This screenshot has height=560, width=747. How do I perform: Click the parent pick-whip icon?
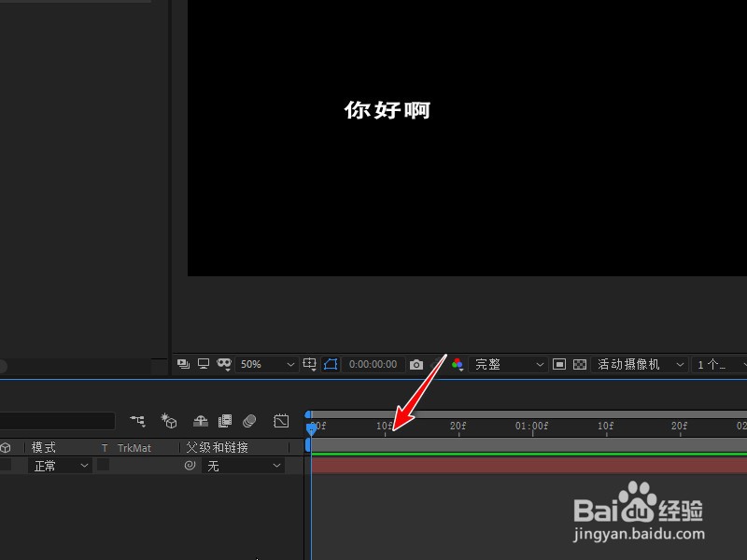[x=190, y=466]
